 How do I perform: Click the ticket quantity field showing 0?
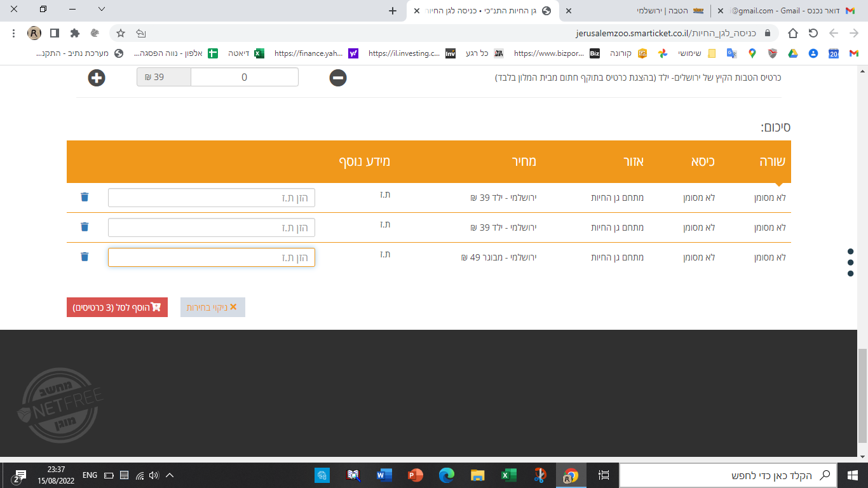245,78
